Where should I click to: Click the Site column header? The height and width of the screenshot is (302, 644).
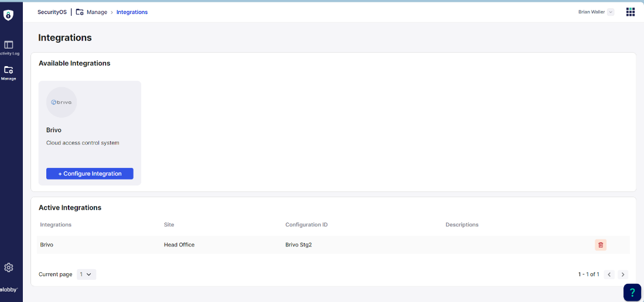169,225
